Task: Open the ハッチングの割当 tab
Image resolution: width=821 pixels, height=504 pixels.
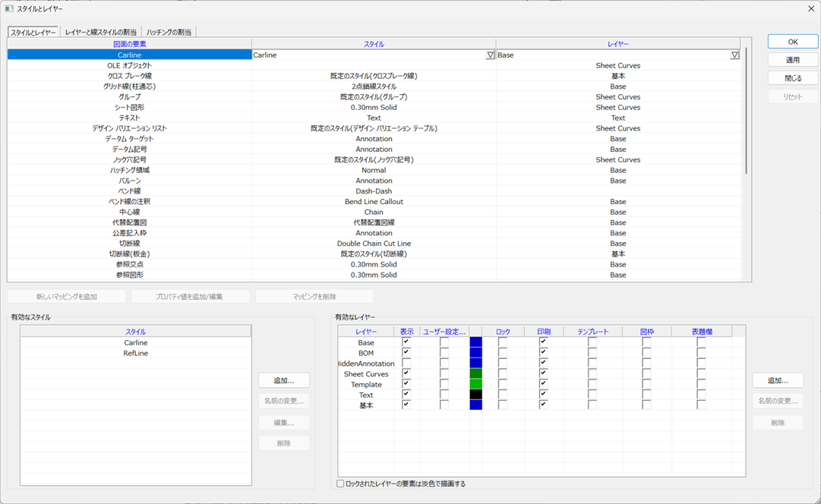Action: (x=169, y=32)
